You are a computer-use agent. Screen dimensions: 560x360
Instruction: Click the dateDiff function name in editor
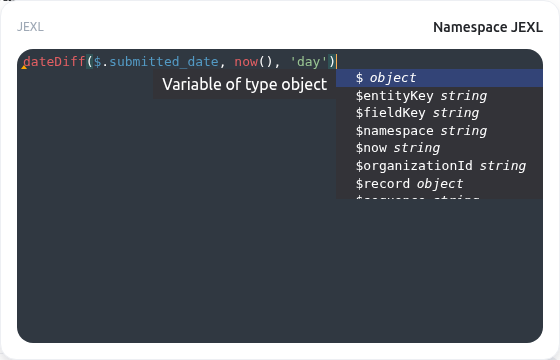pos(54,61)
